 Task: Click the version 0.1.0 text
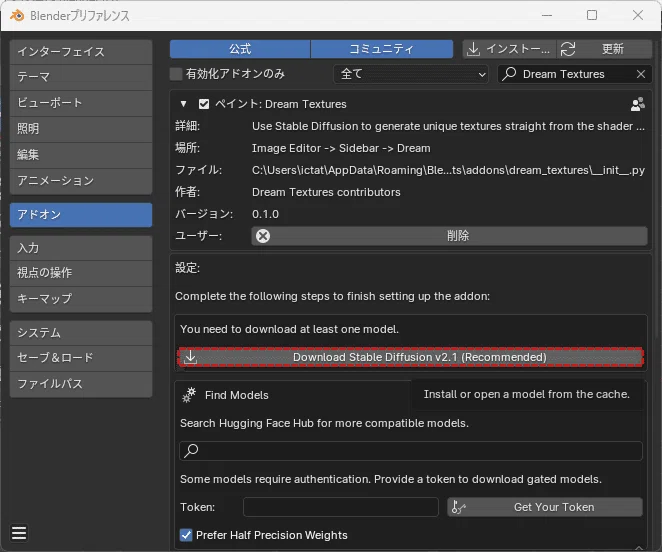[x=265, y=214]
